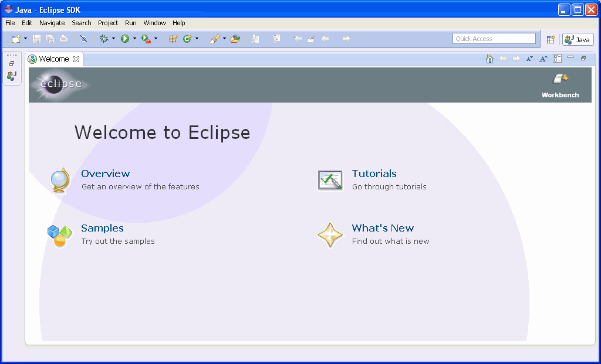Click the "Go through tutorials" text

(x=389, y=187)
